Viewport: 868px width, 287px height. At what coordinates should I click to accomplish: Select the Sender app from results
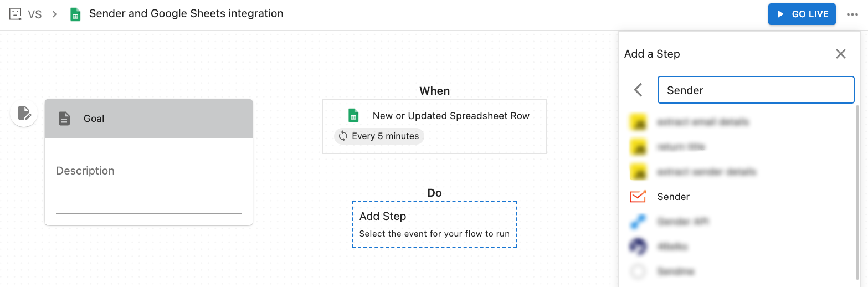pos(673,197)
